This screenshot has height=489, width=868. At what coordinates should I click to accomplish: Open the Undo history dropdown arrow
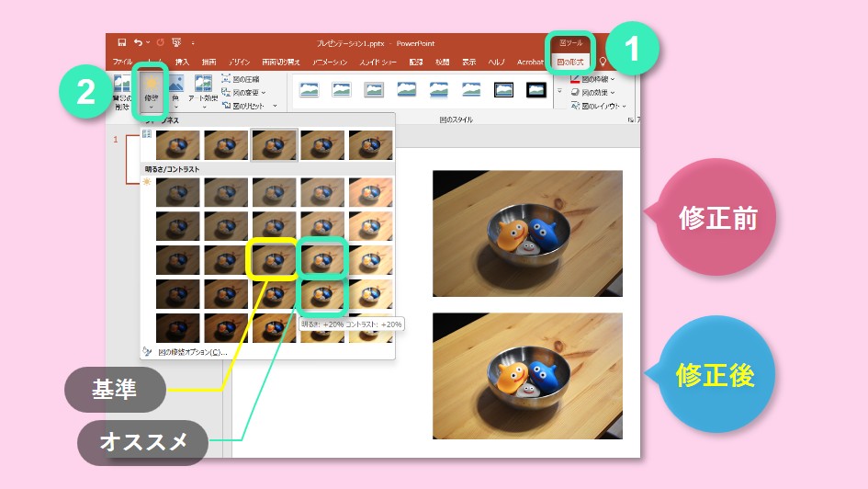[148, 42]
